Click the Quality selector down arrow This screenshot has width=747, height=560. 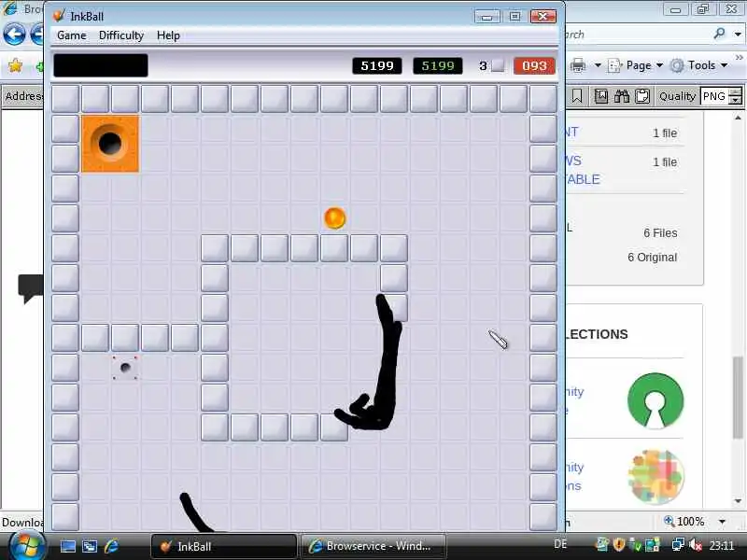pyautogui.click(x=736, y=101)
